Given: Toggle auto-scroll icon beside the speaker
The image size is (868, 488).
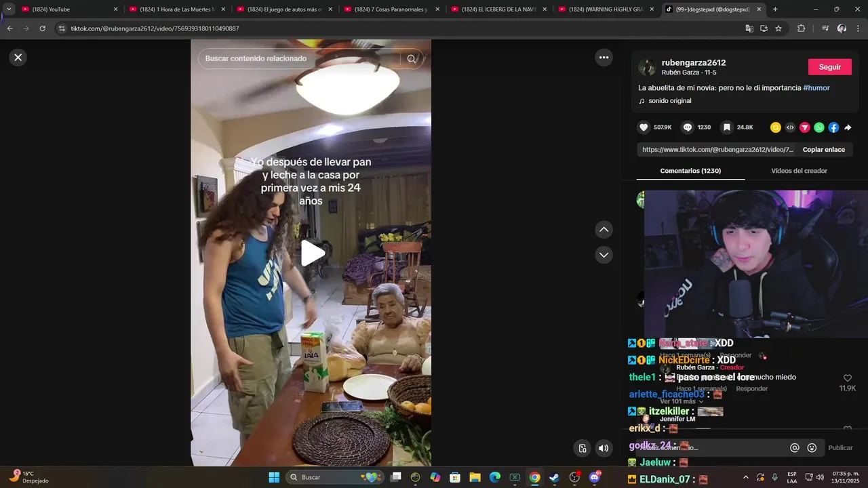Looking at the screenshot, I should coord(582,448).
